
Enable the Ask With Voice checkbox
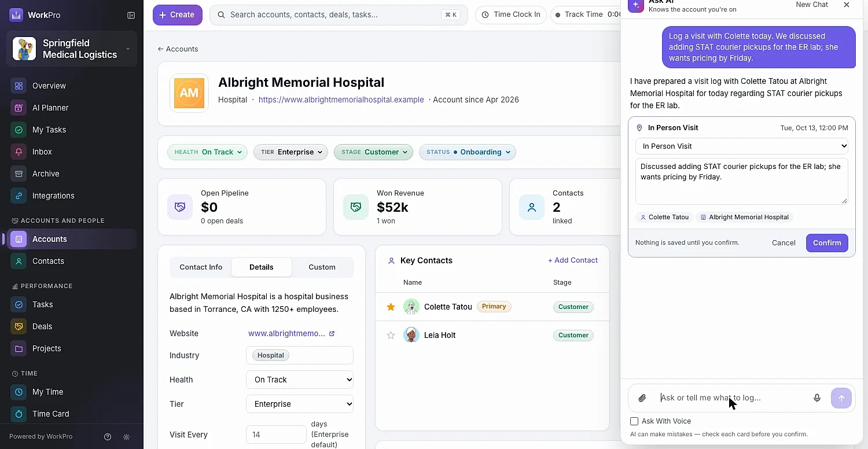634,421
